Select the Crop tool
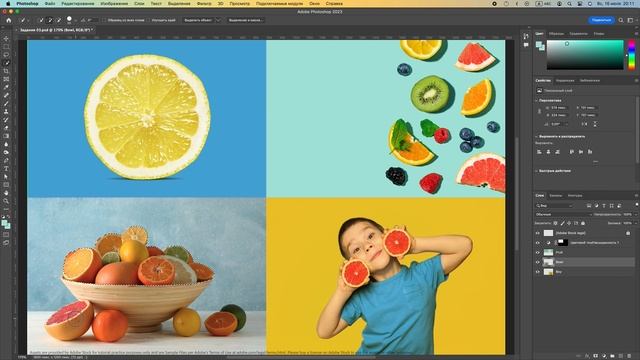Image resolution: width=640 pixels, height=360 pixels. tap(6, 71)
